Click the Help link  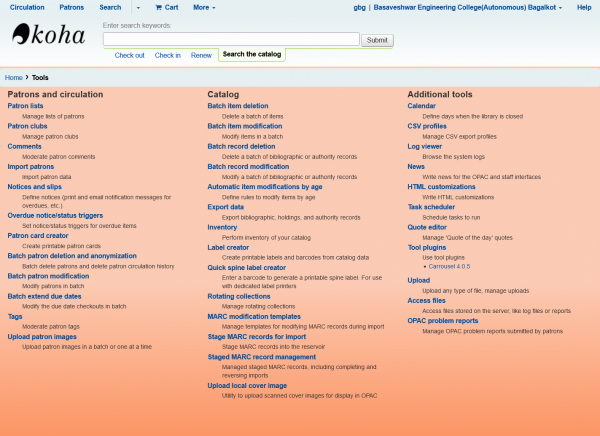pyautogui.click(x=583, y=7)
